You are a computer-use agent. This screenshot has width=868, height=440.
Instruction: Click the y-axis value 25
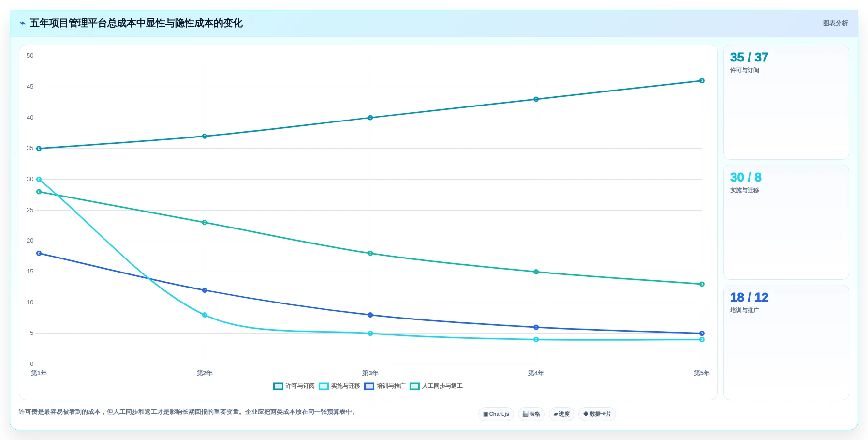(30, 210)
